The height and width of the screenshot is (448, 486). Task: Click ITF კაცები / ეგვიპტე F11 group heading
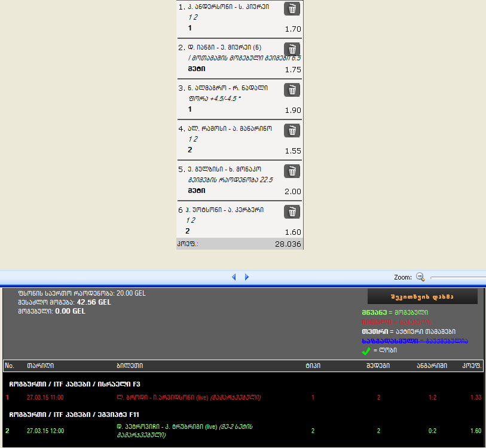point(74,415)
